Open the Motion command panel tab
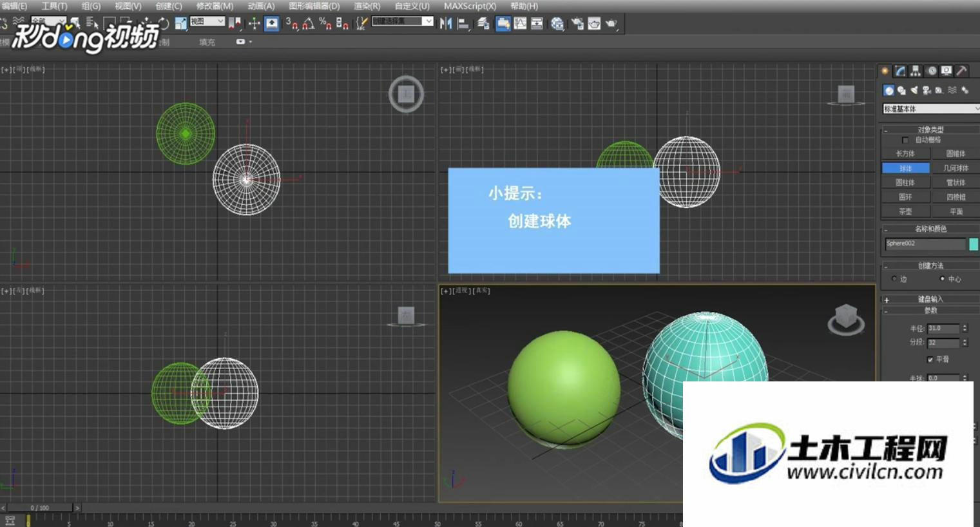 click(x=931, y=71)
